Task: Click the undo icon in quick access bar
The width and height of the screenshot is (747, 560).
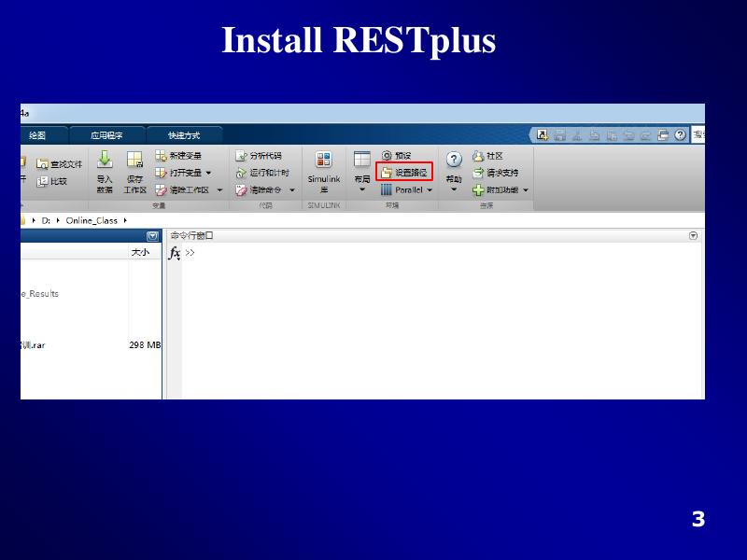Action: pyautogui.click(x=628, y=135)
